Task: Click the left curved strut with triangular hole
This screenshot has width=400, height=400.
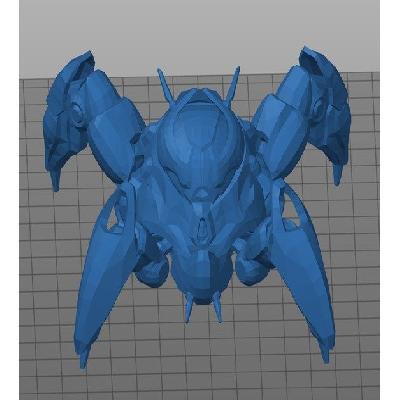Action: 117,210
